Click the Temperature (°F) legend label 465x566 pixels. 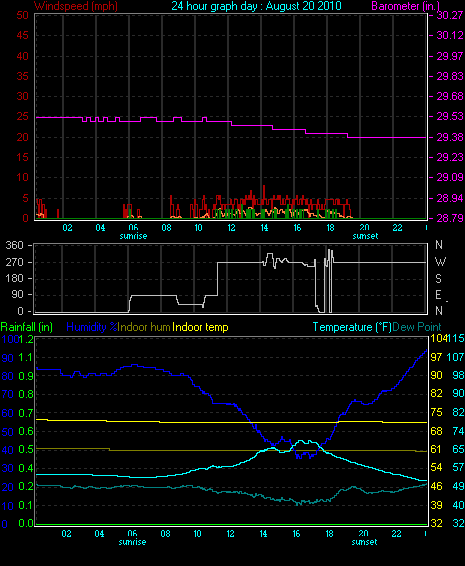[352, 327]
